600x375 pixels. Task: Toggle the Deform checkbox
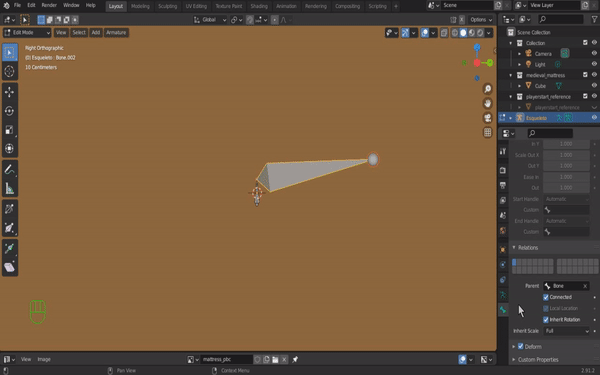pos(520,346)
